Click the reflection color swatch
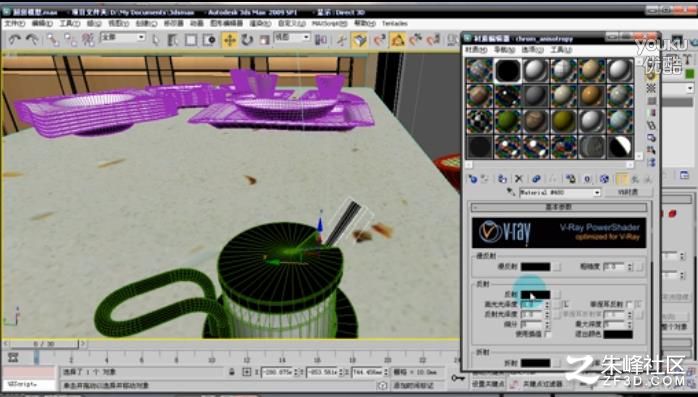This screenshot has width=698, height=397. click(536, 295)
